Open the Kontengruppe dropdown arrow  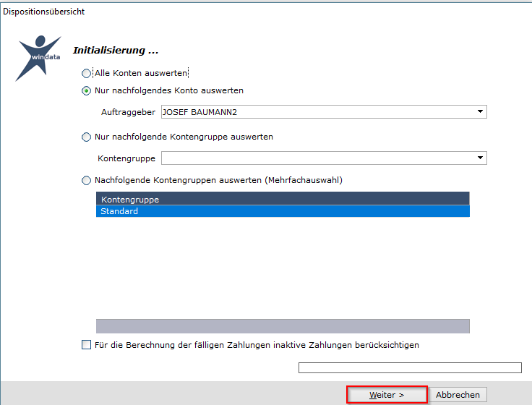coord(480,158)
